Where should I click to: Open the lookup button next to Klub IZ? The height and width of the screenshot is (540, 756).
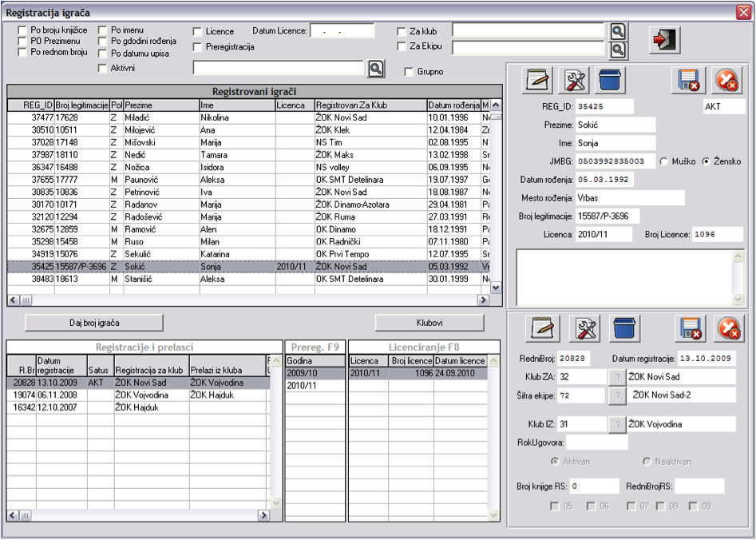pos(616,425)
